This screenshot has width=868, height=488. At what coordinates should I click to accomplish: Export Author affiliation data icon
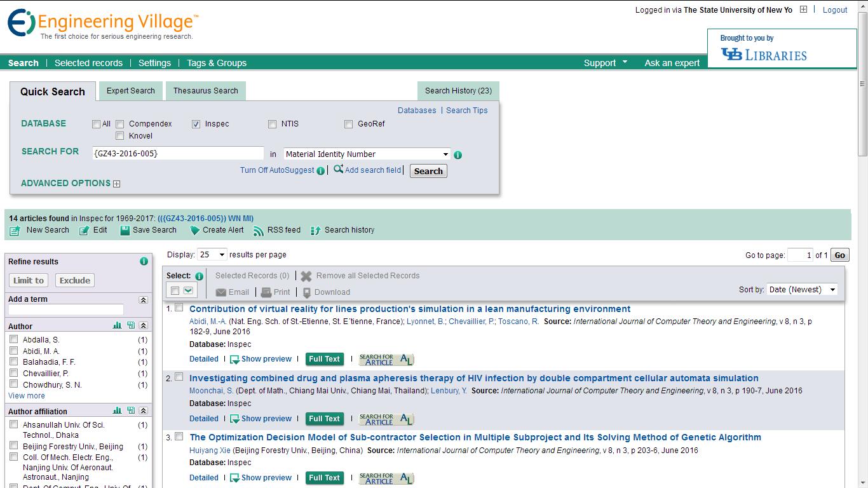coord(130,410)
